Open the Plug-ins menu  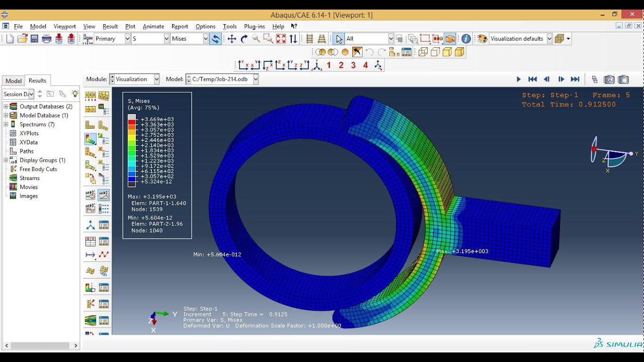[x=254, y=26]
